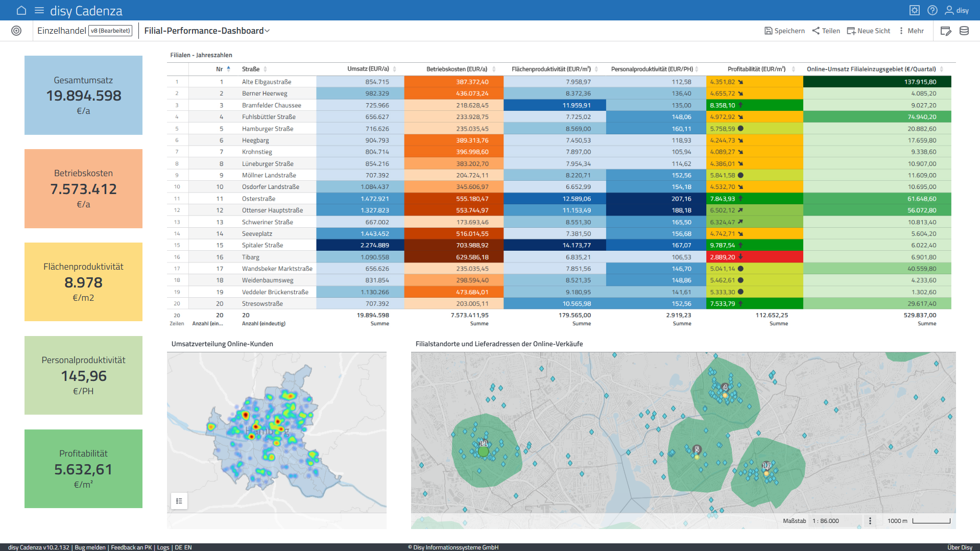The width and height of the screenshot is (980, 551).
Task: Open the management center gear icon
Action: click(914, 10)
